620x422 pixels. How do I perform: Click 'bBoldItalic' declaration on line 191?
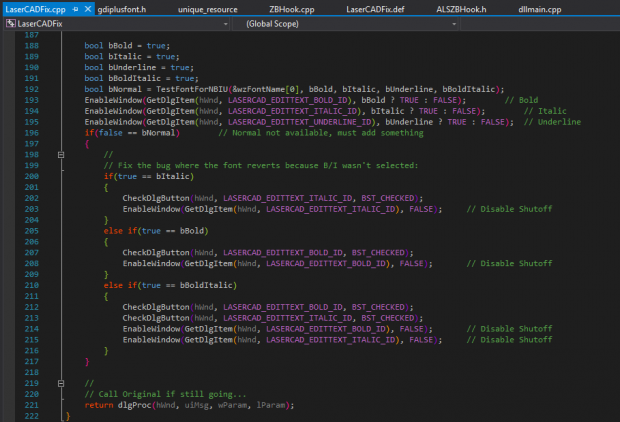pyautogui.click(x=134, y=78)
